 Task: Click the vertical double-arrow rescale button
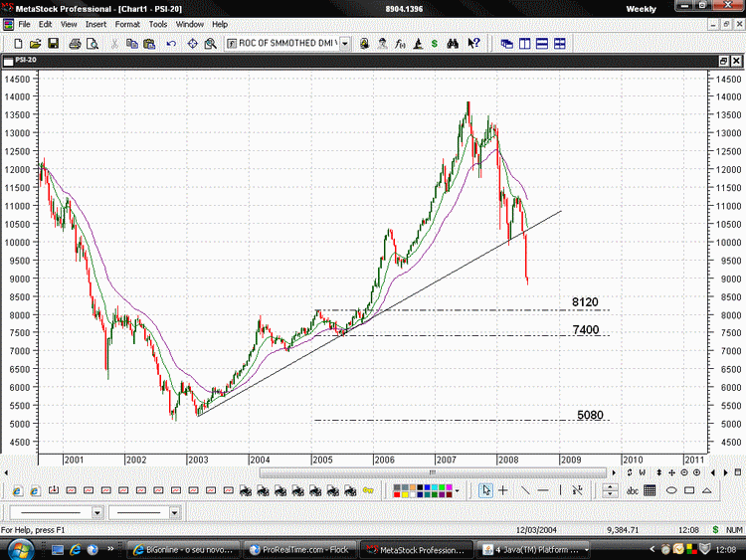click(x=658, y=472)
